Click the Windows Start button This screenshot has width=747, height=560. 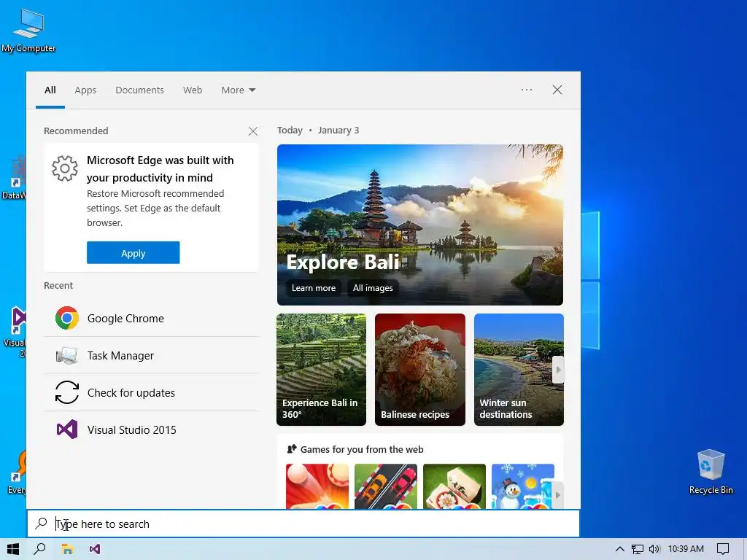(13, 549)
